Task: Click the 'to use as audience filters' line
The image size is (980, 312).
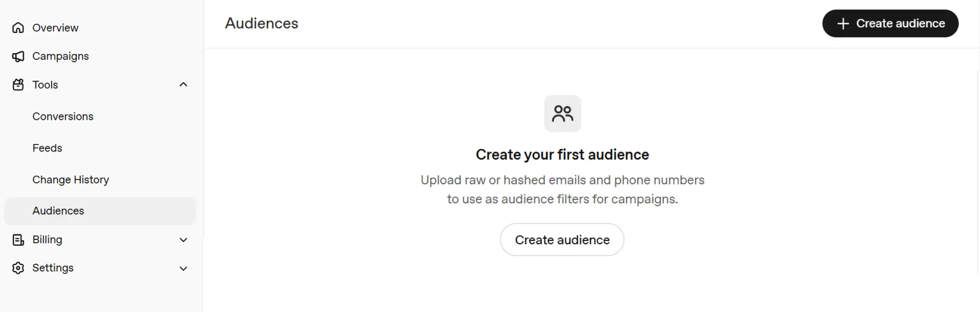Action: (562, 199)
